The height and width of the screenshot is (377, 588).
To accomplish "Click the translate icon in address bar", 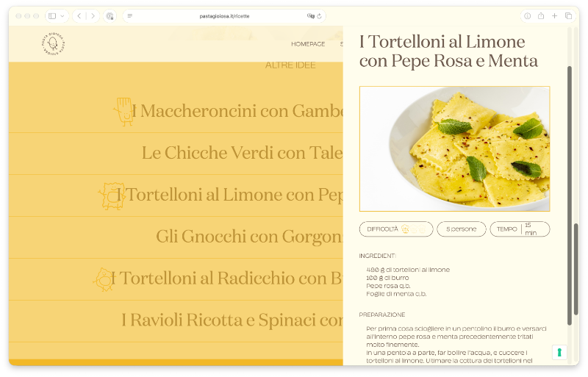I will [x=310, y=16].
